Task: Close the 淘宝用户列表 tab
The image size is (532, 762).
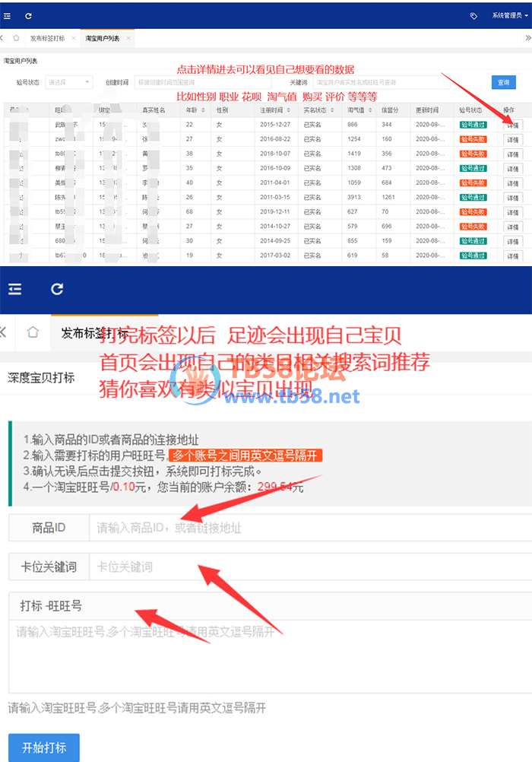Action: tap(128, 37)
